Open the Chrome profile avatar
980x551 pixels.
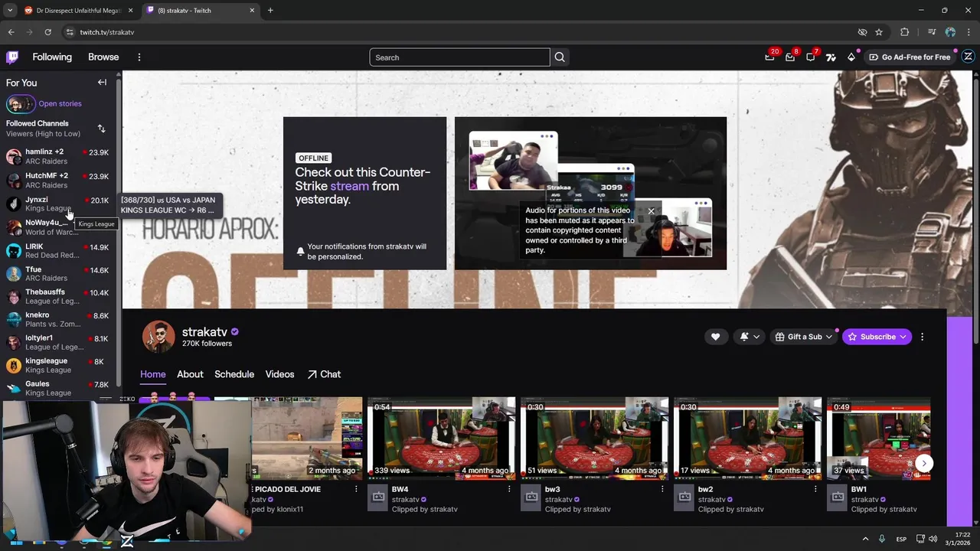[950, 32]
